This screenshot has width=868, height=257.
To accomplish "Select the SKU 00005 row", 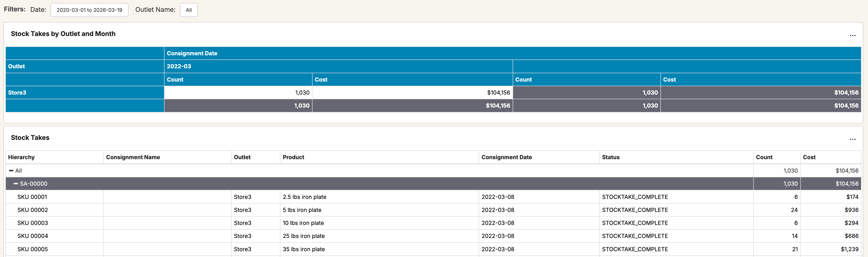I will coord(33,249).
